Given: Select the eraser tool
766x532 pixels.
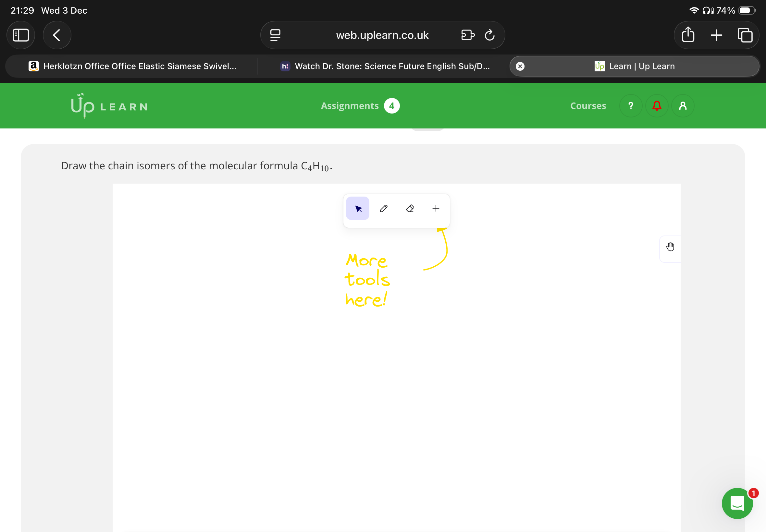Looking at the screenshot, I should [410, 208].
